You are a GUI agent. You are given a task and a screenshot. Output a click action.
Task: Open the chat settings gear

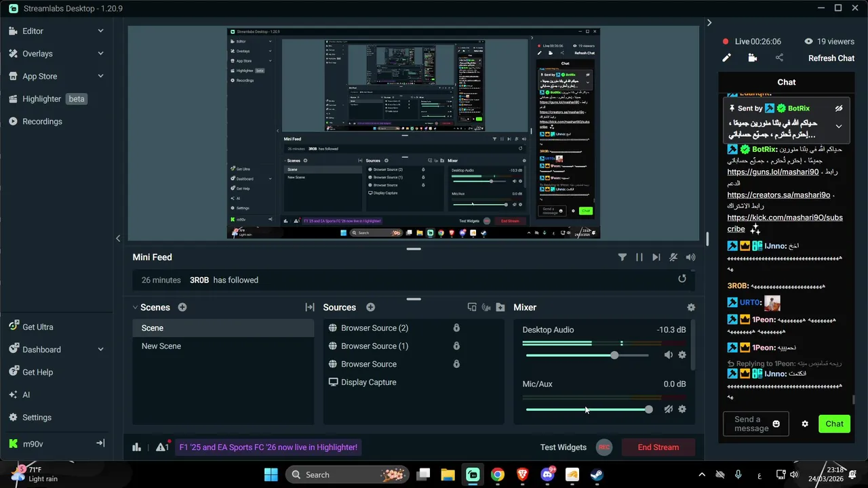805,424
